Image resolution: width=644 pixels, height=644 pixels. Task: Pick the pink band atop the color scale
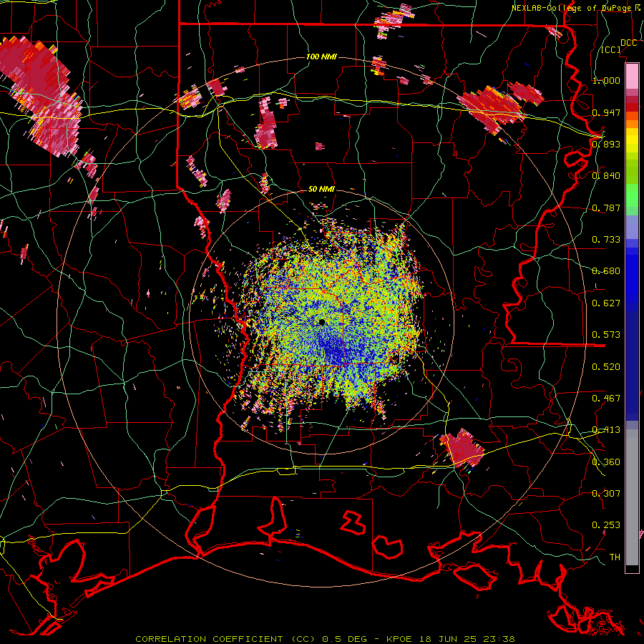click(632, 76)
